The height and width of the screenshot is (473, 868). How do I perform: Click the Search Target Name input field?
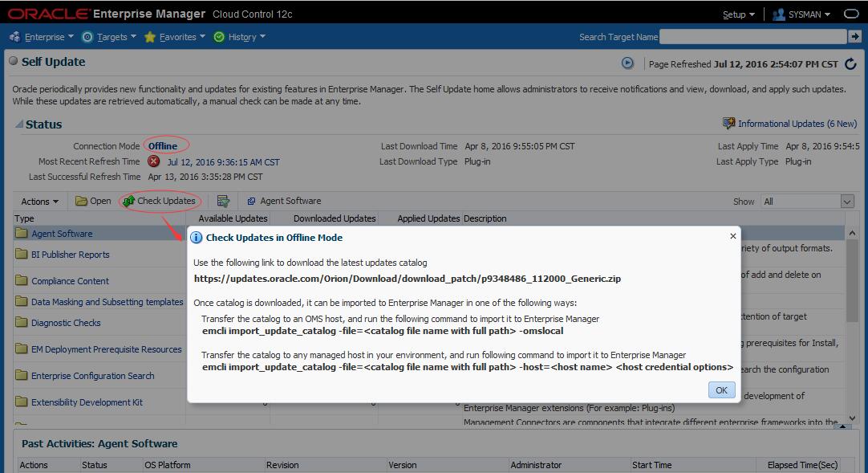[x=752, y=37]
